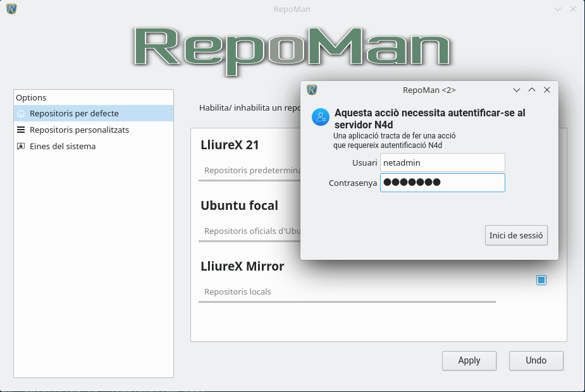Viewport: 585px width, 392px height.
Task: Maximize the RepoMan <2> dialog
Action: coord(532,90)
